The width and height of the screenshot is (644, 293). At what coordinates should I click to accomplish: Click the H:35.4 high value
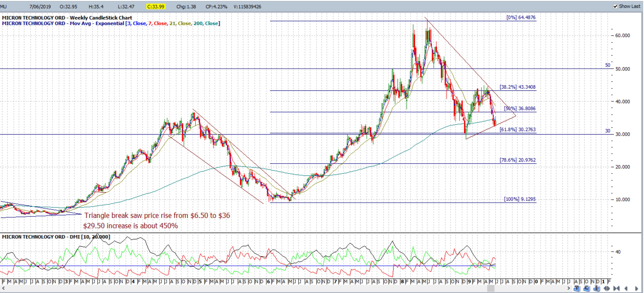coord(96,7)
